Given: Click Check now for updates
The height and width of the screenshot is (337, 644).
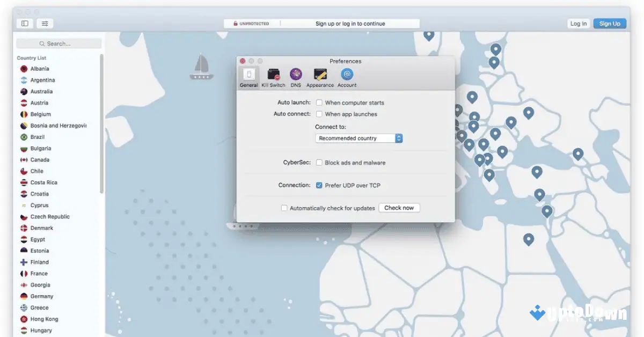Looking at the screenshot, I should point(399,208).
